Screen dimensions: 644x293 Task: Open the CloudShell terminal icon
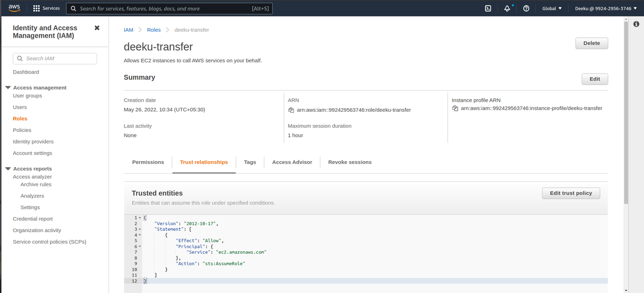[488, 9]
